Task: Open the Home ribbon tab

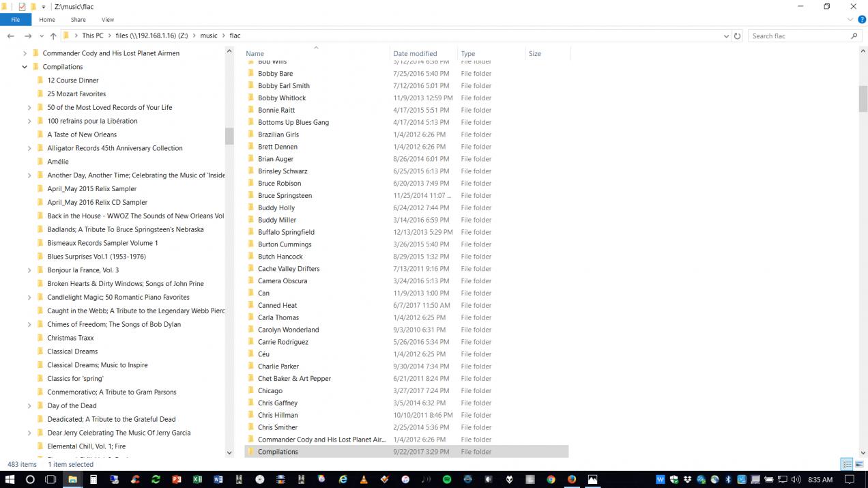Action: 47,20
